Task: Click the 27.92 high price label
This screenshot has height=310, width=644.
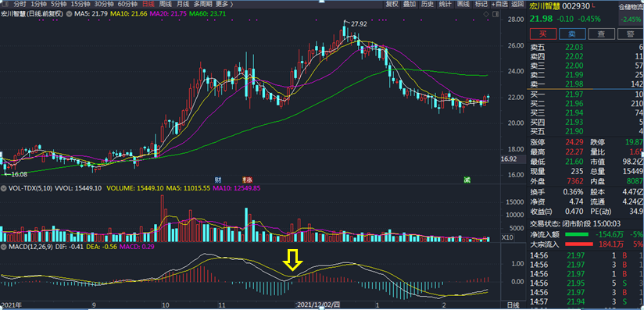Action: pyautogui.click(x=359, y=24)
